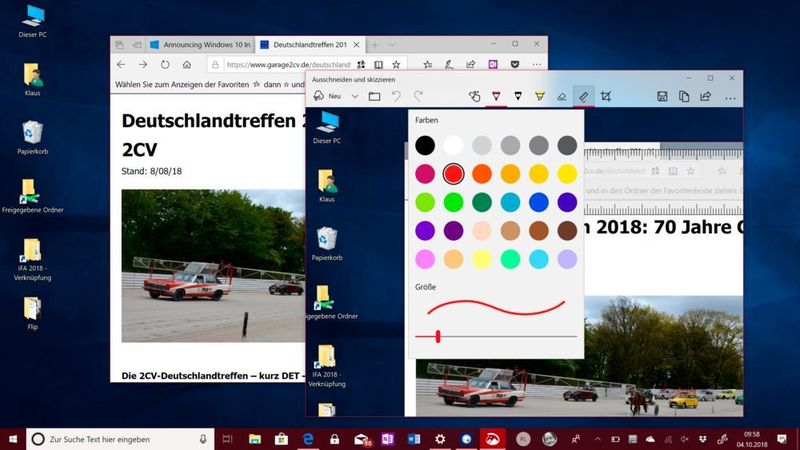This screenshot has width=800, height=450.
Task: Select the yellow highlighter tool
Action: [539, 96]
